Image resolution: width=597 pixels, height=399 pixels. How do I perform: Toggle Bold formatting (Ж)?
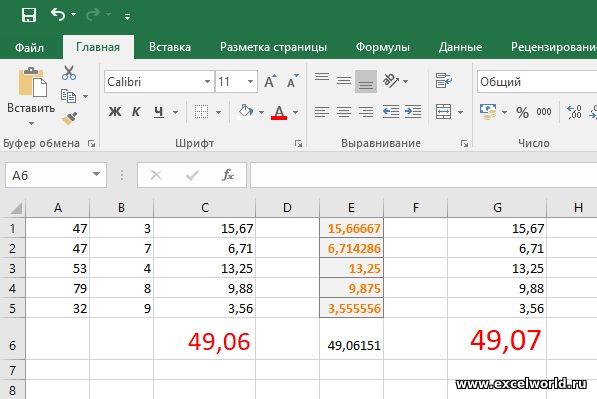[x=115, y=112]
